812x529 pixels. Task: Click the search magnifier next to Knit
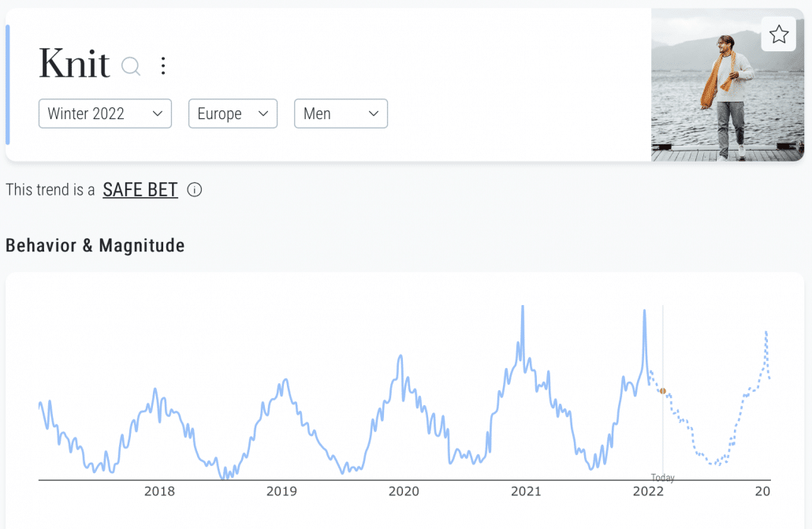131,66
